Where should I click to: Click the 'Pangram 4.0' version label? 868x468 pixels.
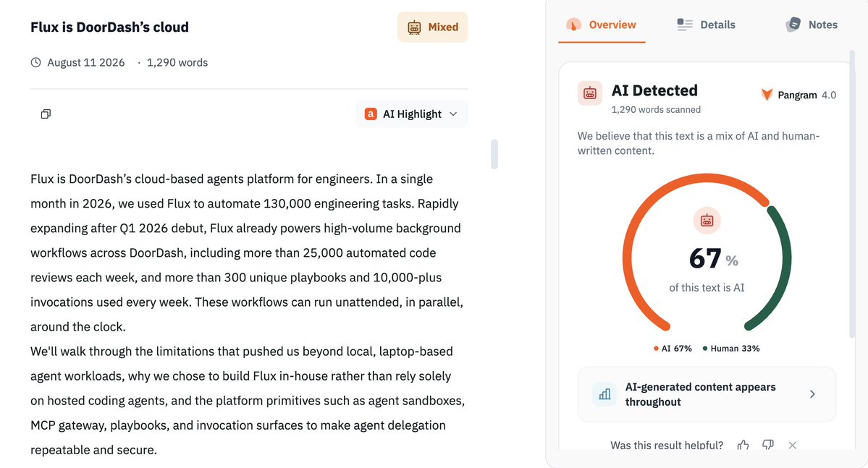(806, 95)
